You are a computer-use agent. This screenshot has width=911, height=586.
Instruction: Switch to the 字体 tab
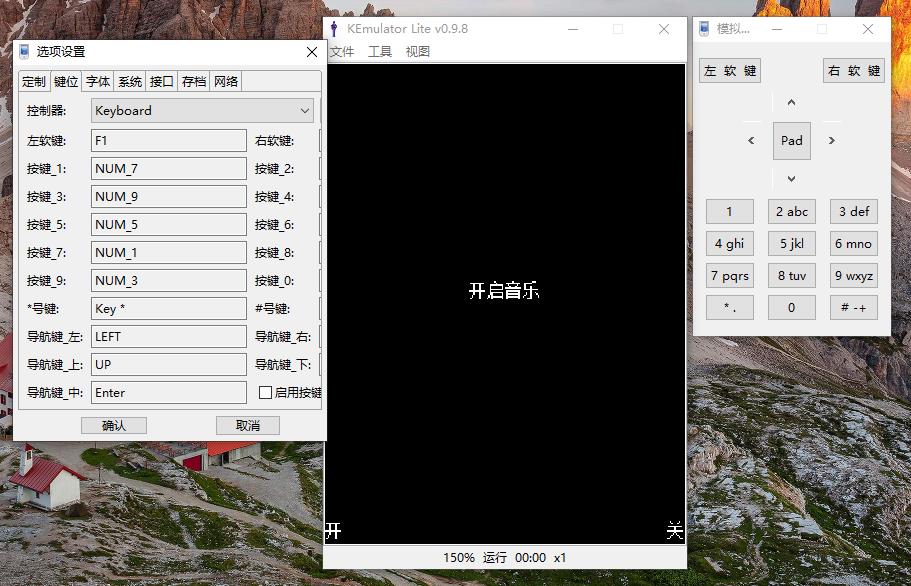(98, 82)
